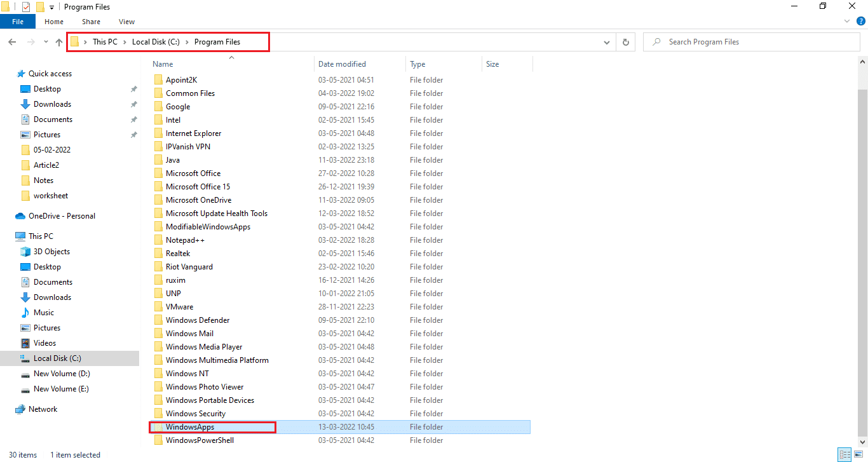Open Properties via the Quick Access Toolbar icon
The width and height of the screenshot is (868, 462).
(27, 6)
